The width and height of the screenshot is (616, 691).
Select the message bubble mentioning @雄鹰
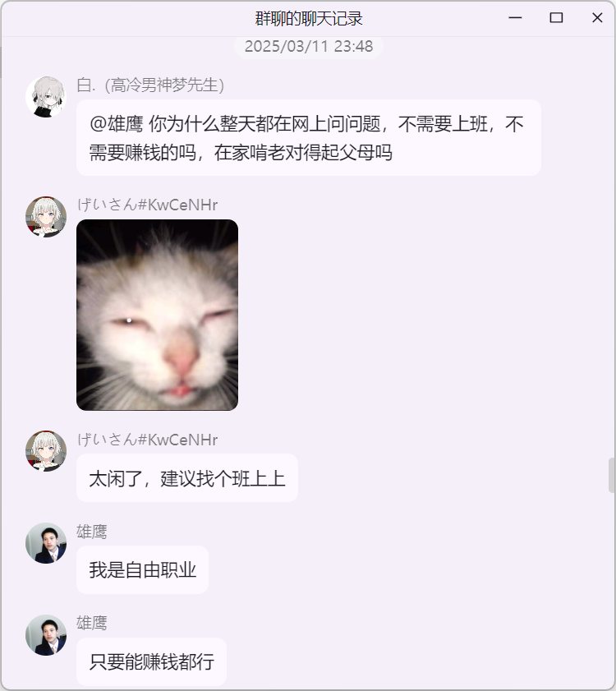pos(309,138)
